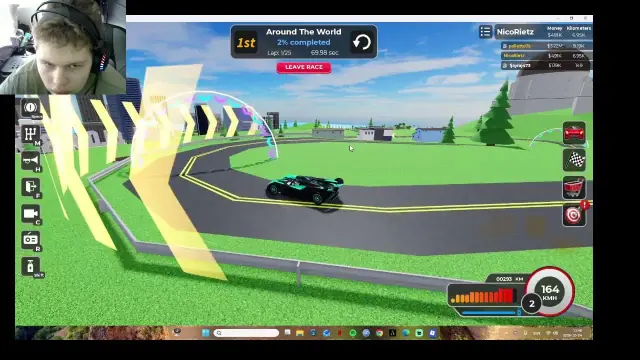This screenshot has height=360, width=640.
Task: Click the 1st position badge
Action: (x=246, y=42)
